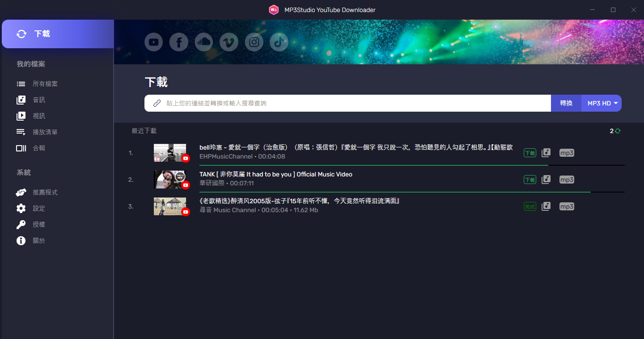Click 下載 status badge on bell玲惠 row

(530, 153)
